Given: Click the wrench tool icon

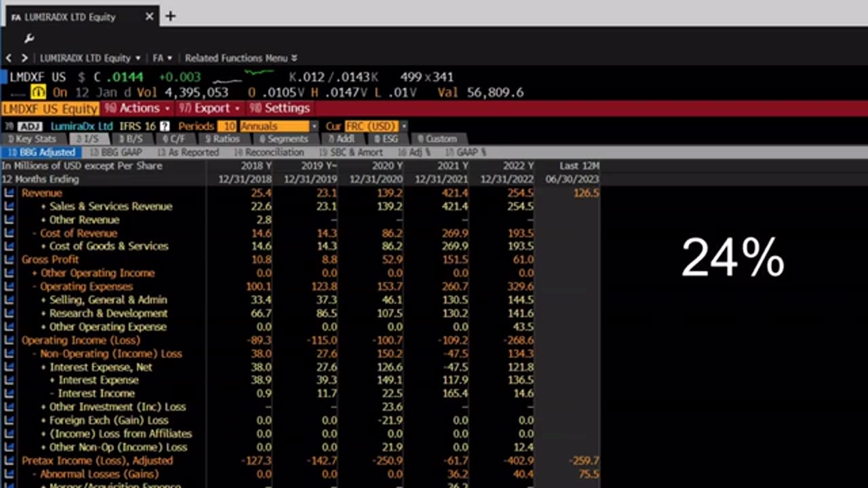Looking at the screenshot, I should click(29, 39).
